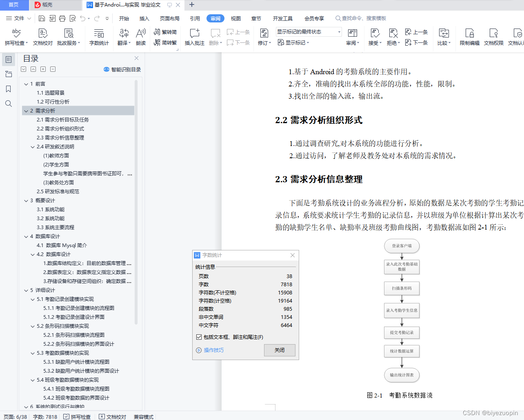
Task: Click compatibility mode (兼容模式) in status bar
Action: point(144,417)
